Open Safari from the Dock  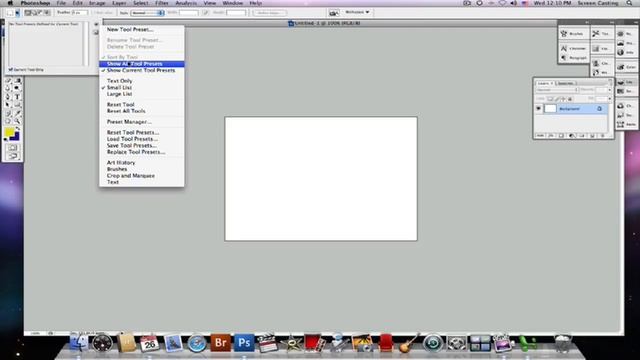(x=197, y=343)
